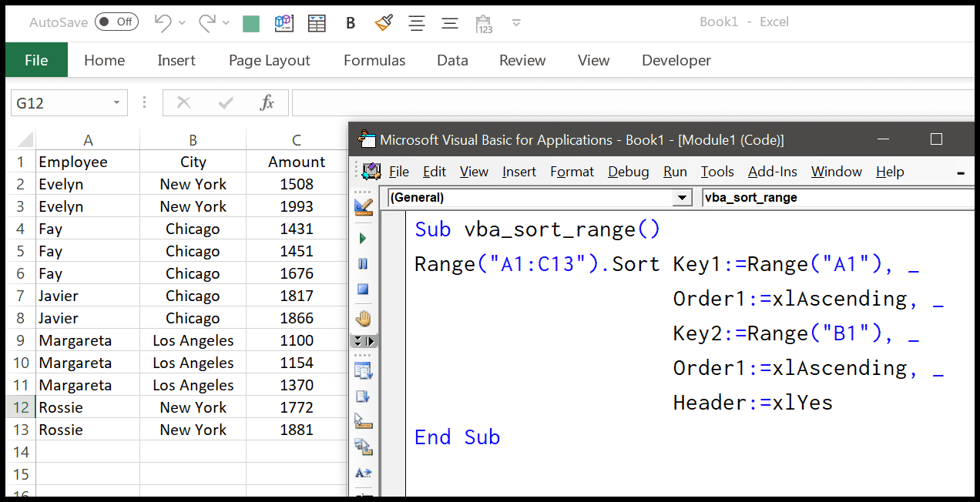Select the orange paintbrush icon
Screen dimensions: 980x502
pyautogui.click(x=383, y=22)
